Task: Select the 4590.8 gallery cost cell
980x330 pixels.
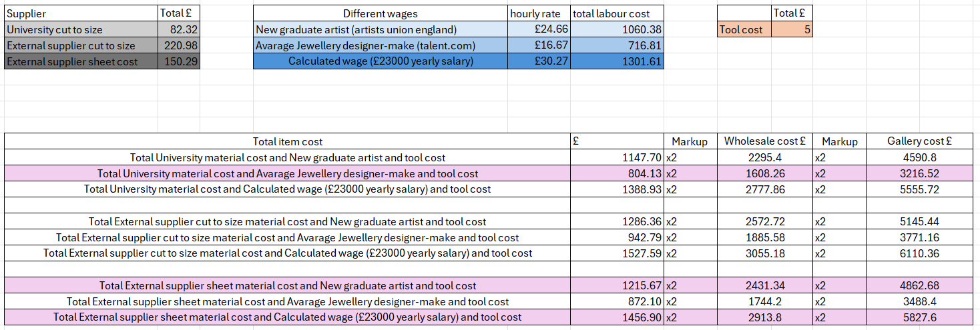Action: tap(919, 157)
